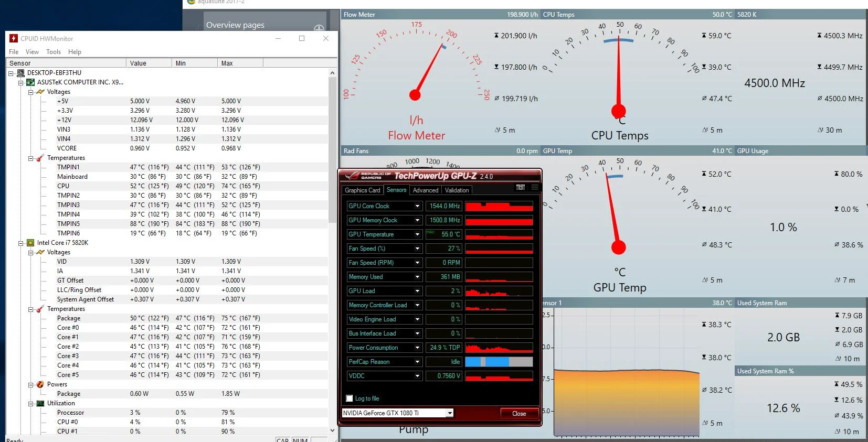This screenshot has width=868, height=442.
Task: Collapse the Intel Core i7 5820K node
Action: point(21,243)
